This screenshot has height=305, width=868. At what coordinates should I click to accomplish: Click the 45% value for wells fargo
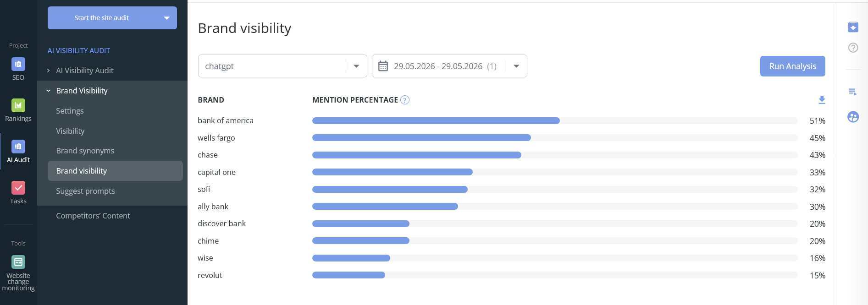click(817, 138)
